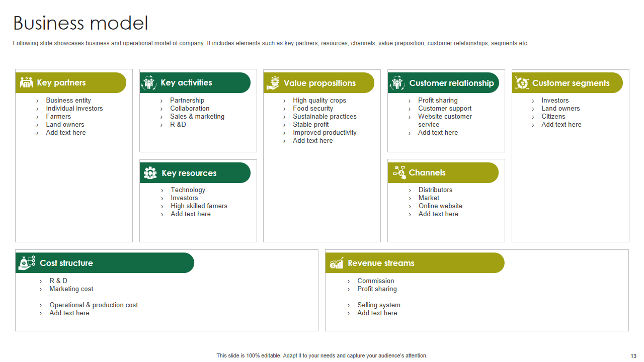Click the Individual investors bullet

[74, 109]
